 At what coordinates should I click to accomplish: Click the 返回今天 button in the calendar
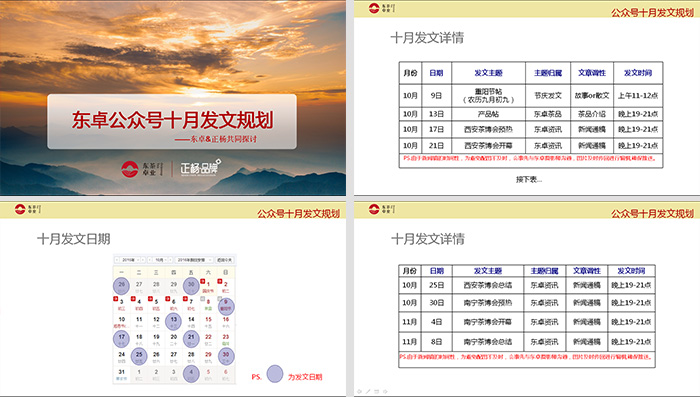click(x=224, y=259)
